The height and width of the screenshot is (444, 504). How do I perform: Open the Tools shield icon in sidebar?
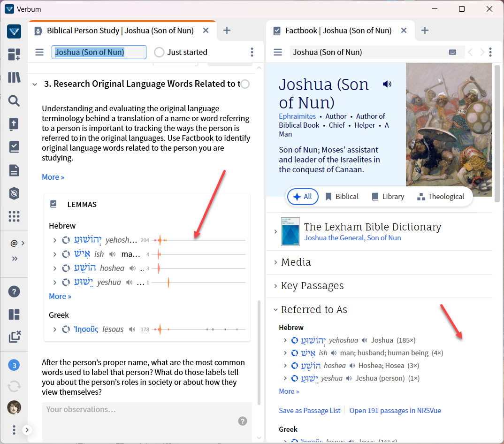click(x=14, y=193)
